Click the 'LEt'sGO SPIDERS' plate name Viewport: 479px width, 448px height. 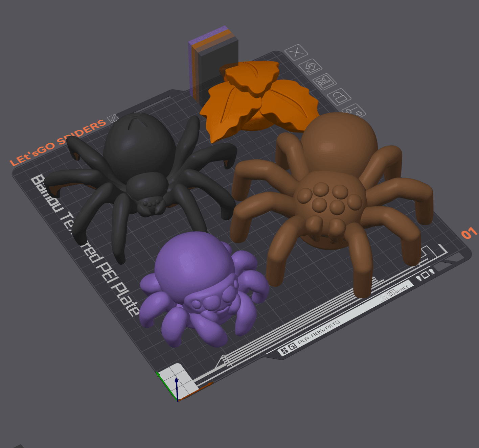coord(58,142)
